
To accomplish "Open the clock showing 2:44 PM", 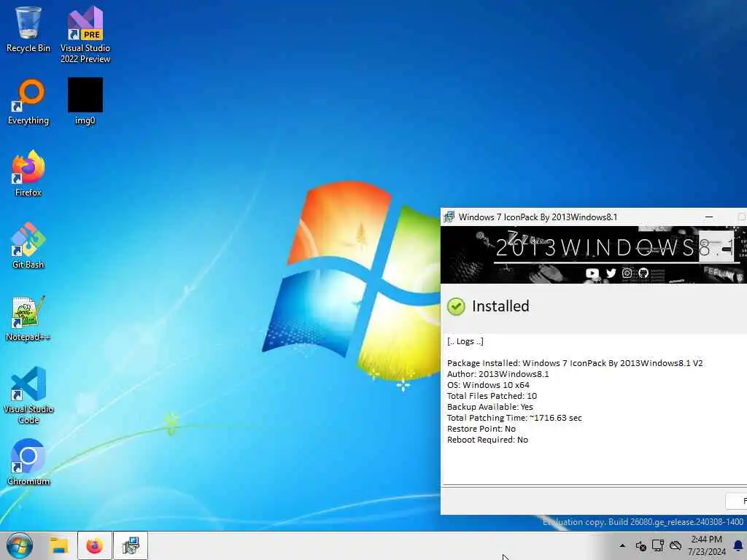I will tap(706, 545).
